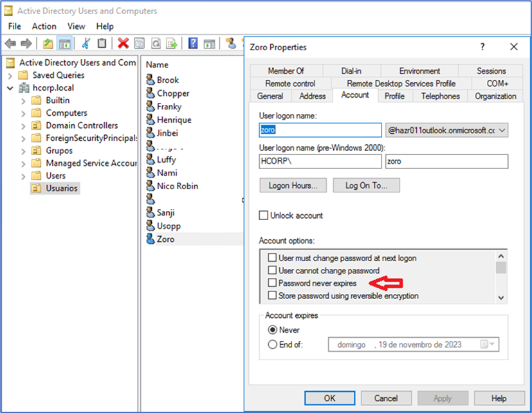Enable the Password never expires checkbox
Image resolution: width=532 pixels, height=413 pixels.
[x=272, y=283]
